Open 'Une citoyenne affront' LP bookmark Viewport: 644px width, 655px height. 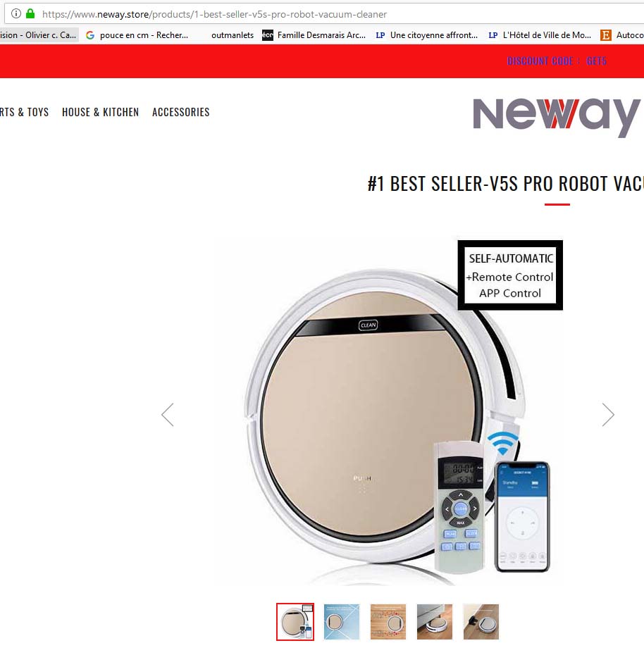(x=427, y=35)
